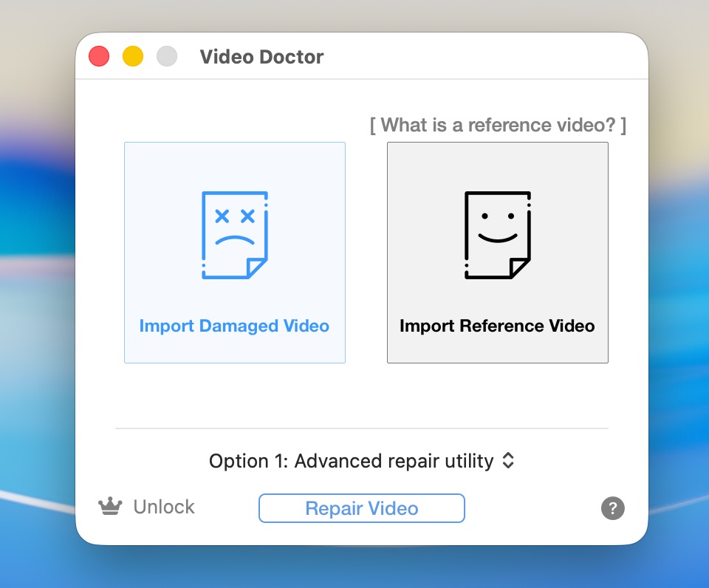Click the sad-face damaged video icon
The image size is (709, 588).
pyautogui.click(x=235, y=235)
